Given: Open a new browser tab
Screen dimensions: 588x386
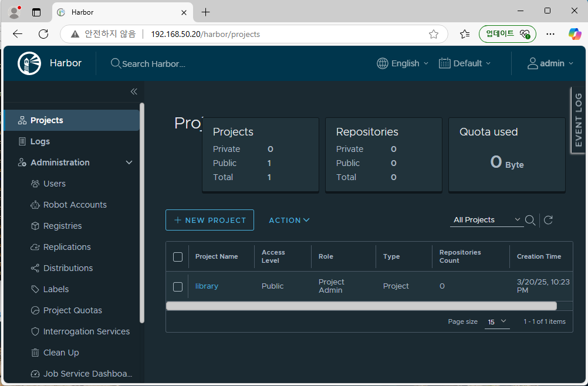Looking at the screenshot, I should 205,12.
